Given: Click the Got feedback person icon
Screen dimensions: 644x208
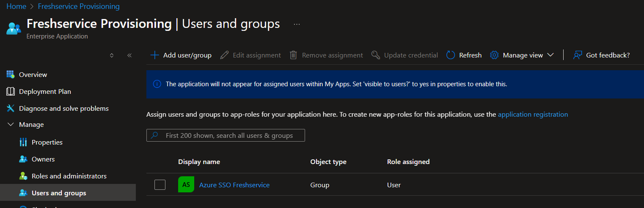Looking at the screenshot, I should 578,55.
